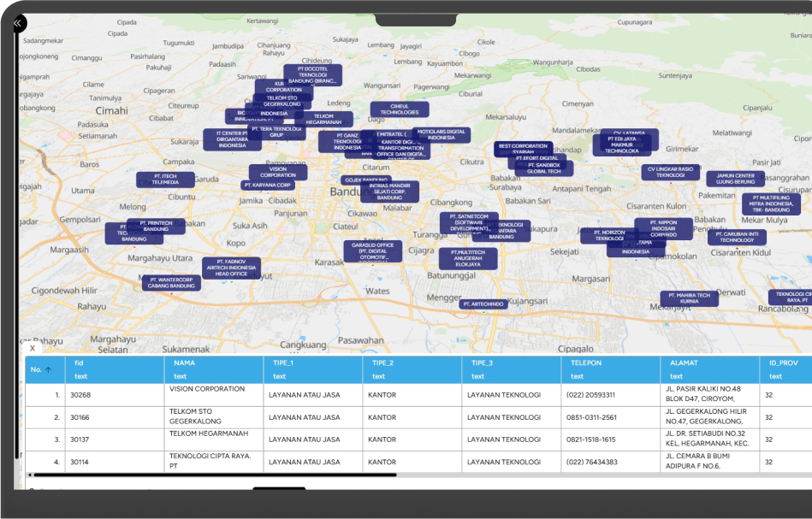Click PT. WANTERCORP CABANG BANDUNG marker
The height and width of the screenshot is (519, 812).
click(x=171, y=282)
